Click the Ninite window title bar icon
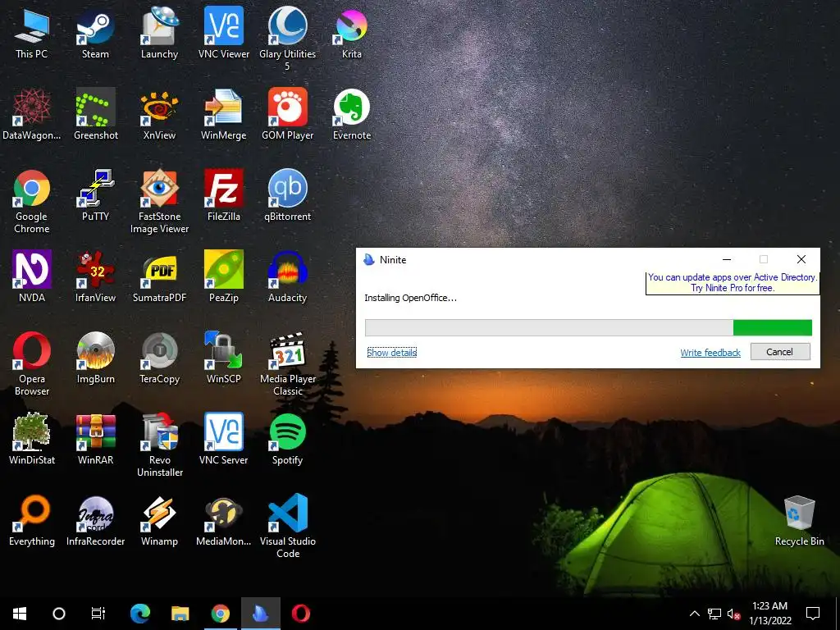The height and width of the screenshot is (630, 840). pos(368,259)
